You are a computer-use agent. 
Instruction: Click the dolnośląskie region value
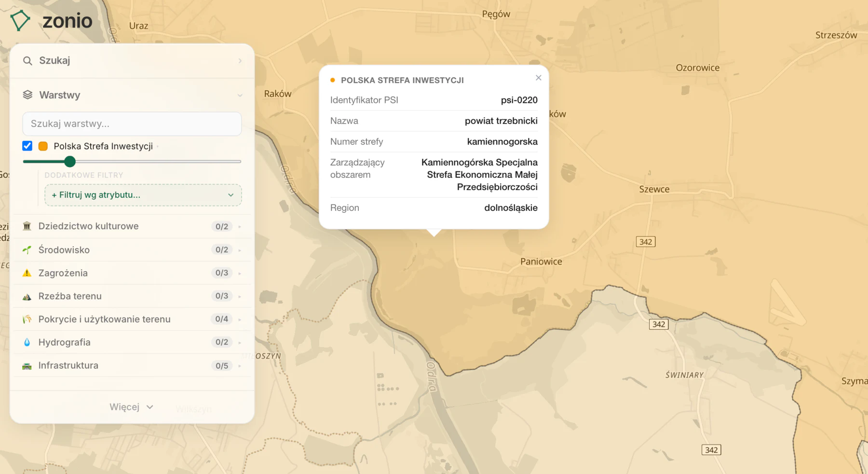[511, 208]
